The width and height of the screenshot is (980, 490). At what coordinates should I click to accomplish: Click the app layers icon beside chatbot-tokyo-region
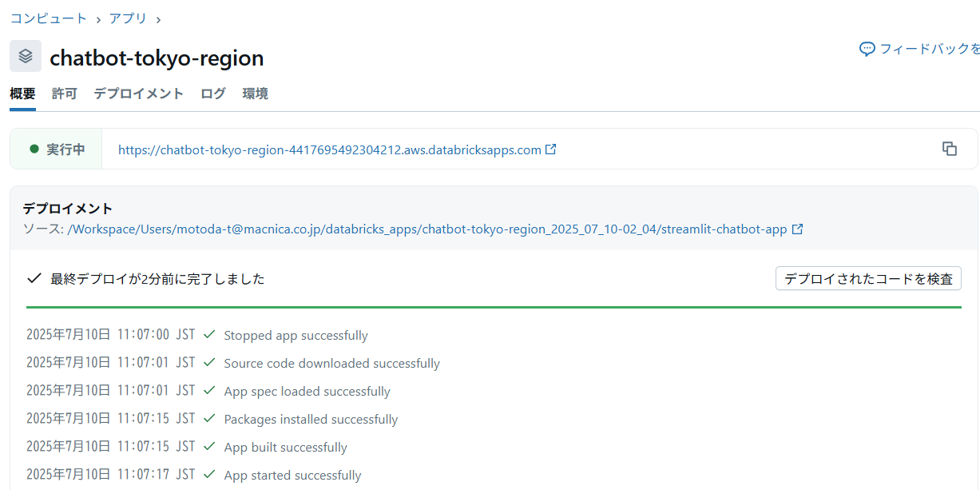pyautogui.click(x=26, y=56)
